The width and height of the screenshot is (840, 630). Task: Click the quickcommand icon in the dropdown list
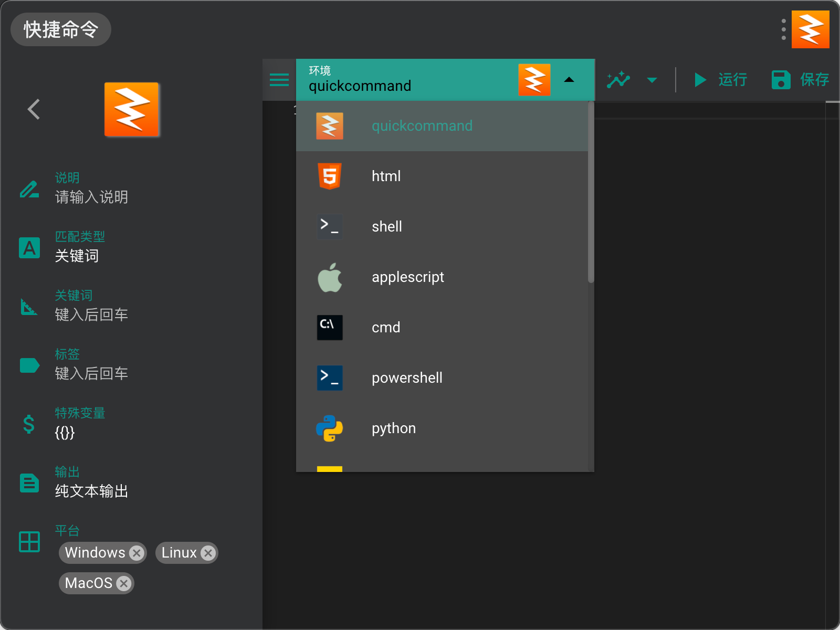(x=330, y=126)
